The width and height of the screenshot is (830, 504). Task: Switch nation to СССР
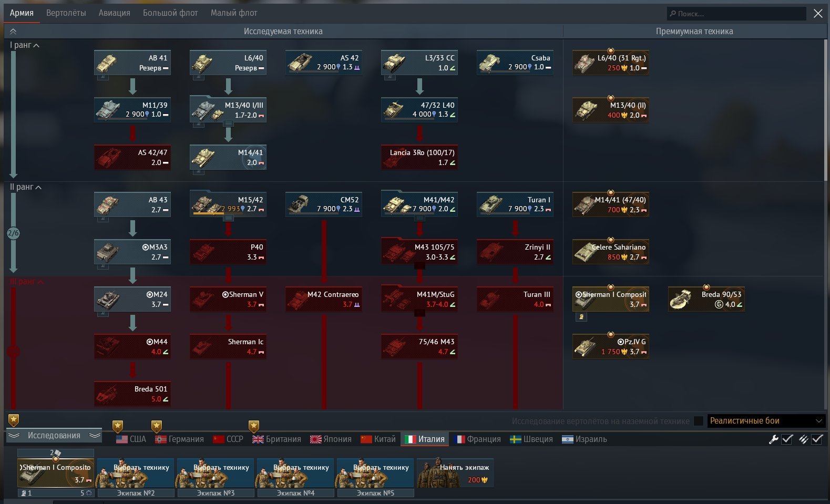pyautogui.click(x=229, y=439)
